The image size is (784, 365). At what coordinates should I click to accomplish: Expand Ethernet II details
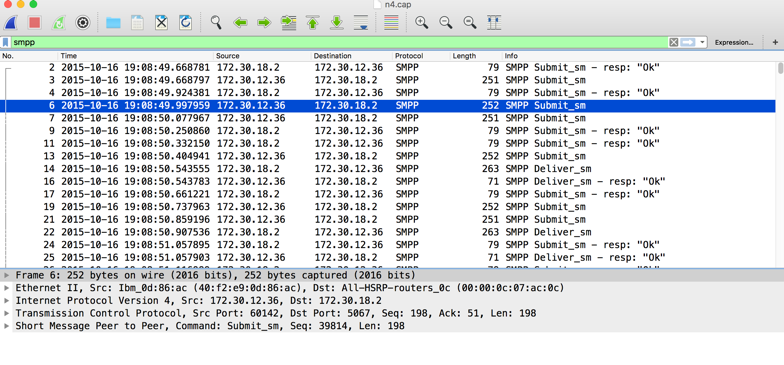(x=6, y=288)
